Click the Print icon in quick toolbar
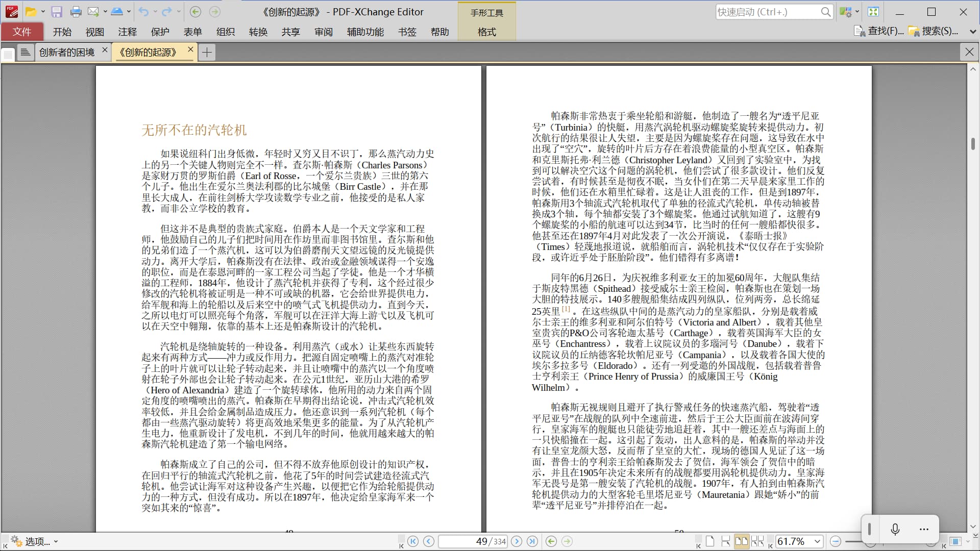 [x=76, y=12]
